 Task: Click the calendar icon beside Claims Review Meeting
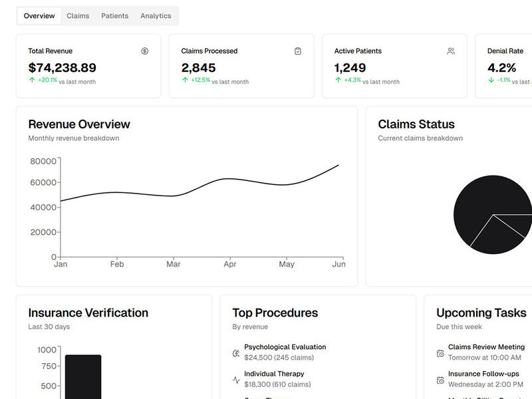(440, 353)
